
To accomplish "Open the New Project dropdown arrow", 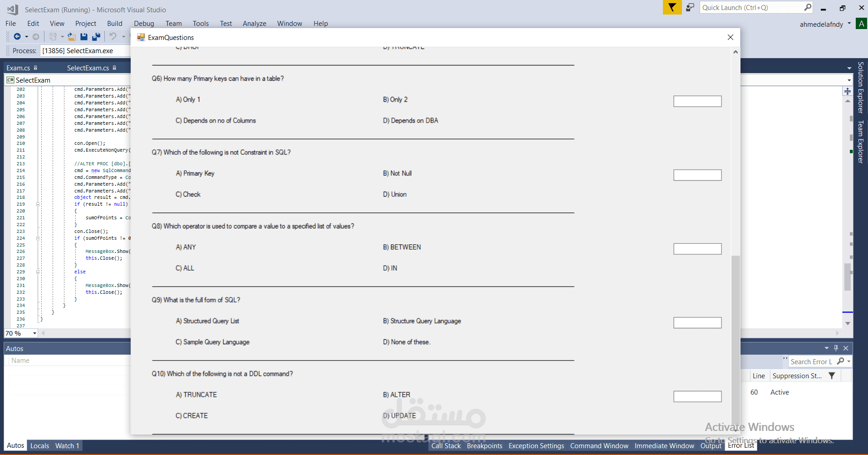I will tap(62, 36).
